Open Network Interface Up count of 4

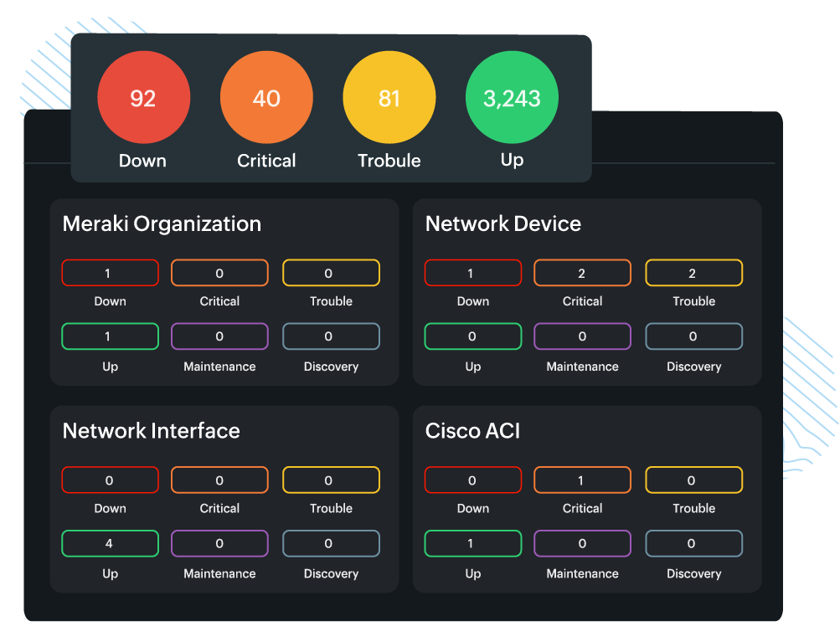point(110,544)
